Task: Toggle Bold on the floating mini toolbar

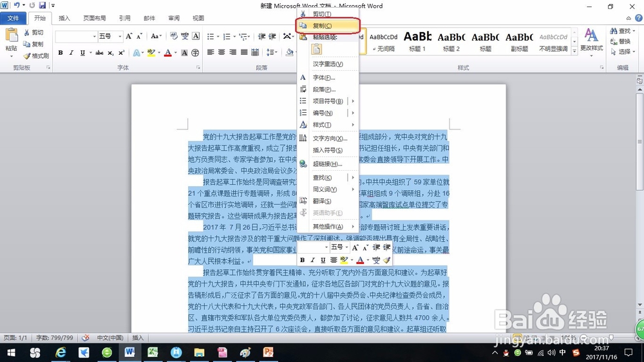Action: 302,260
